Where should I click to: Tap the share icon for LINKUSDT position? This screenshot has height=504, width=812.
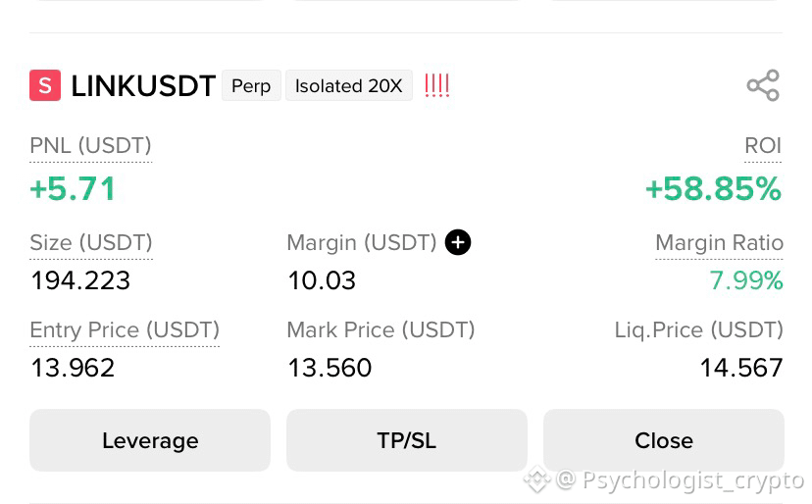click(763, 85)
